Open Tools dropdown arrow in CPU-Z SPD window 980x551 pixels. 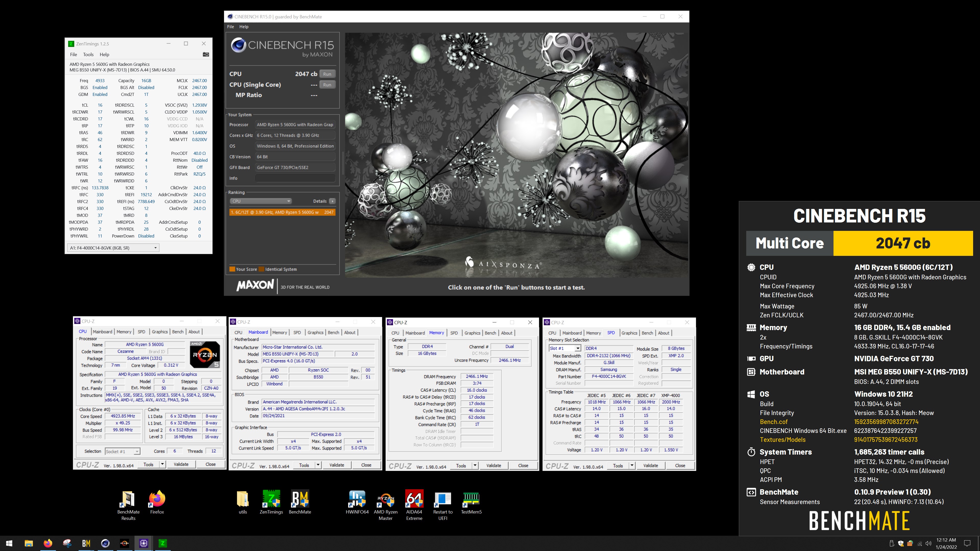click(x=632, y=466)
